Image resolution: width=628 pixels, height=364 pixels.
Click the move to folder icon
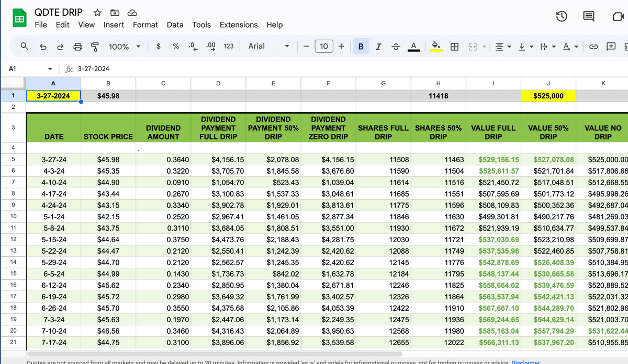point(115,13)
